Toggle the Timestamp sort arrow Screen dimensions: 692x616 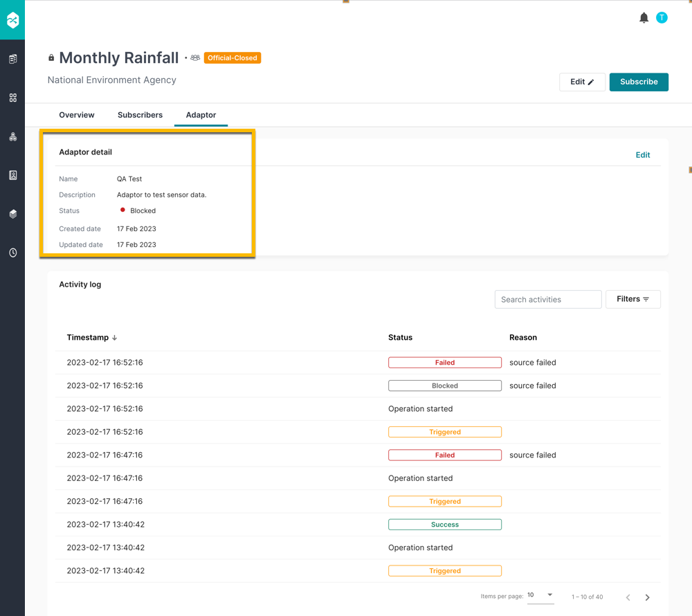pyautogui.click(x=116, y=337)
